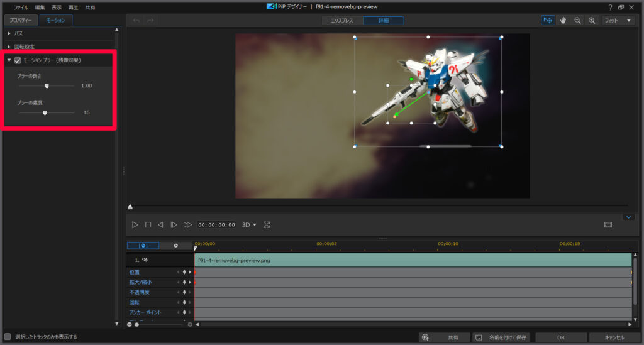
Task: Open the フィット zoom dropdown
Action: [x=618, y=20]
